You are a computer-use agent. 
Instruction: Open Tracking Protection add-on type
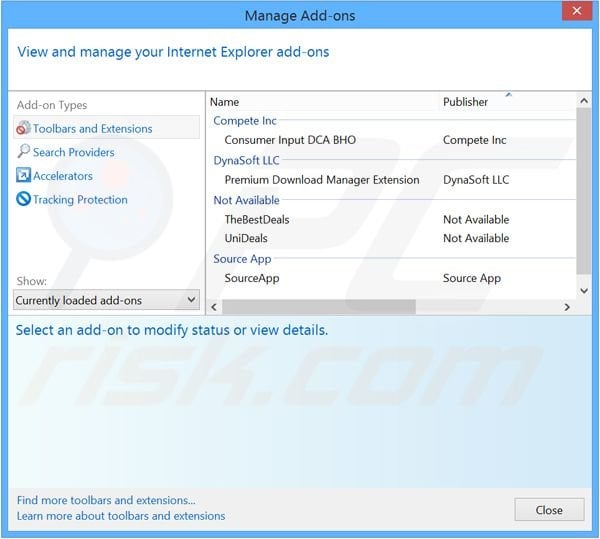point(80,200)
